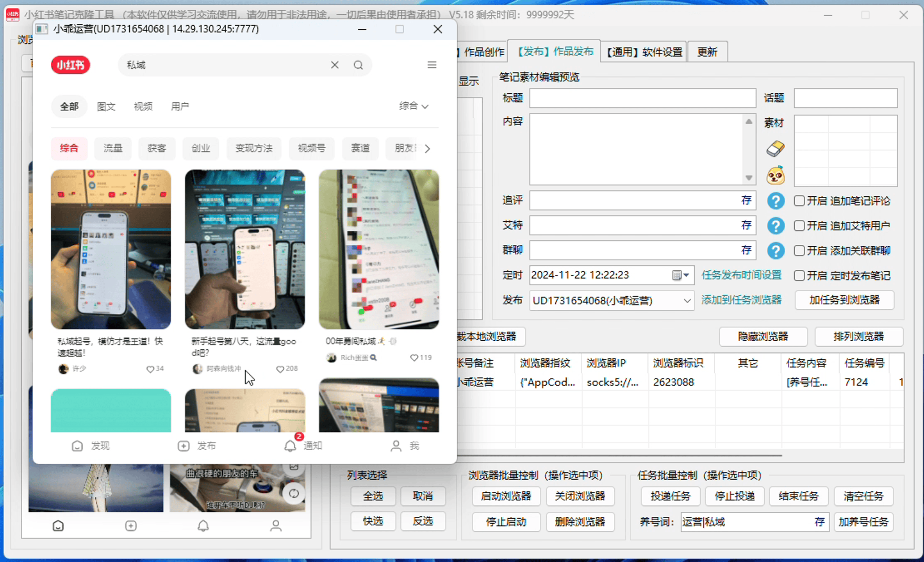This screenshot has width=924, height=562.
Task: Switch to 【发布】作品发布 tab
Action: point(554,51)
